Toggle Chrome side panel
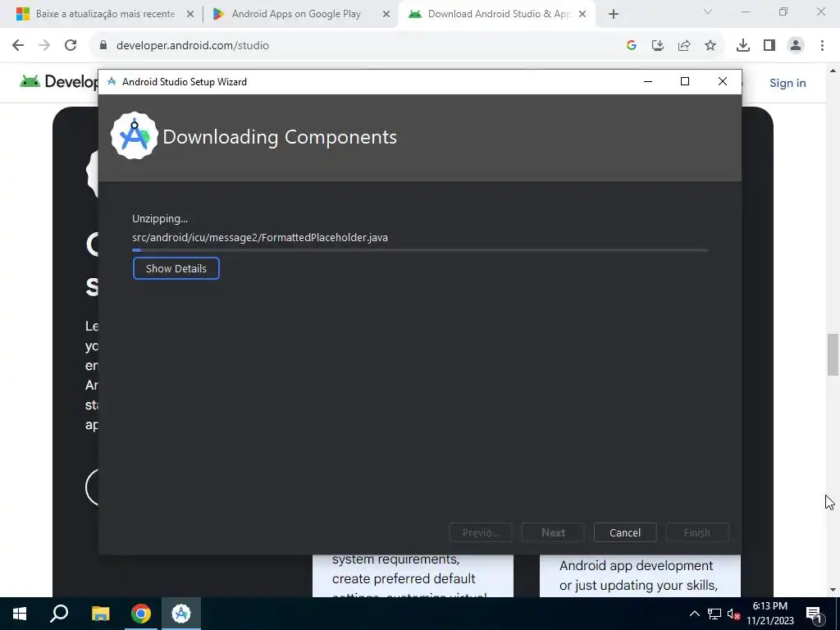840x630 pixels. click(769, 46)
